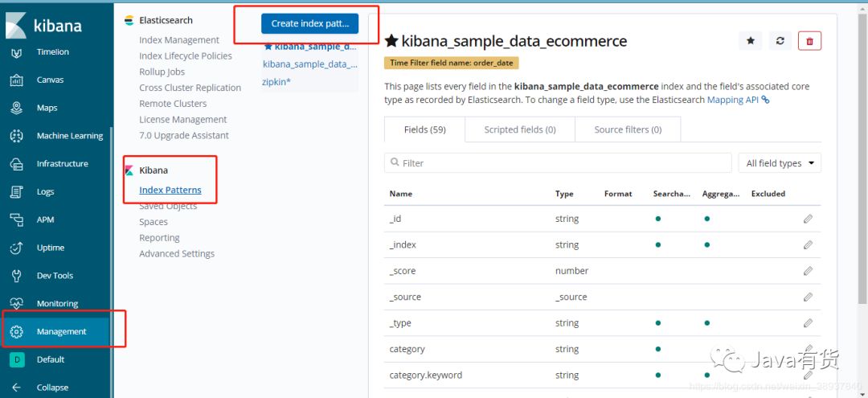
Task: Click the fields Filter input
Action: click(558, 163)
